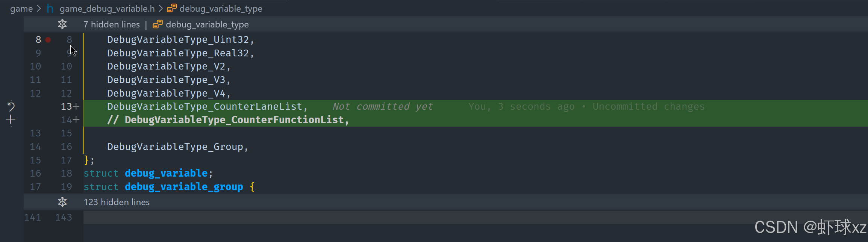This screenshot has width=868, height=242.
Task: Open the game folder breadcrumb
Action: click(x=21, y=9)
